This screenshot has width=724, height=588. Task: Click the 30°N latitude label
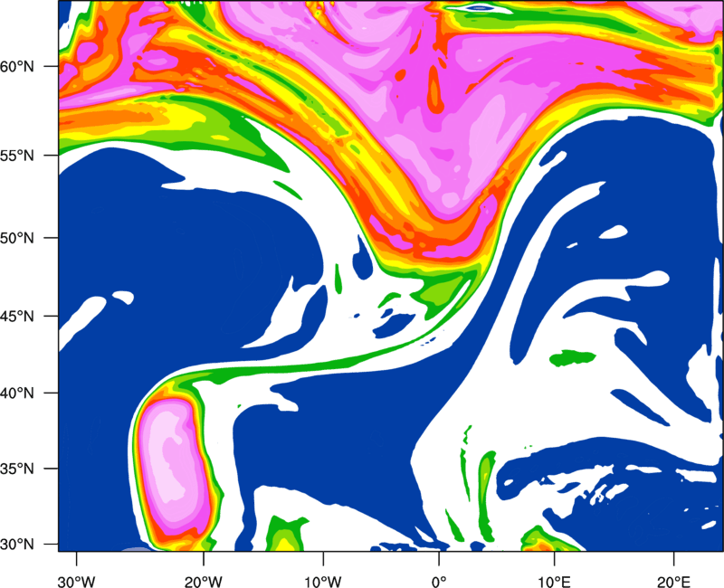click(17, 545)
